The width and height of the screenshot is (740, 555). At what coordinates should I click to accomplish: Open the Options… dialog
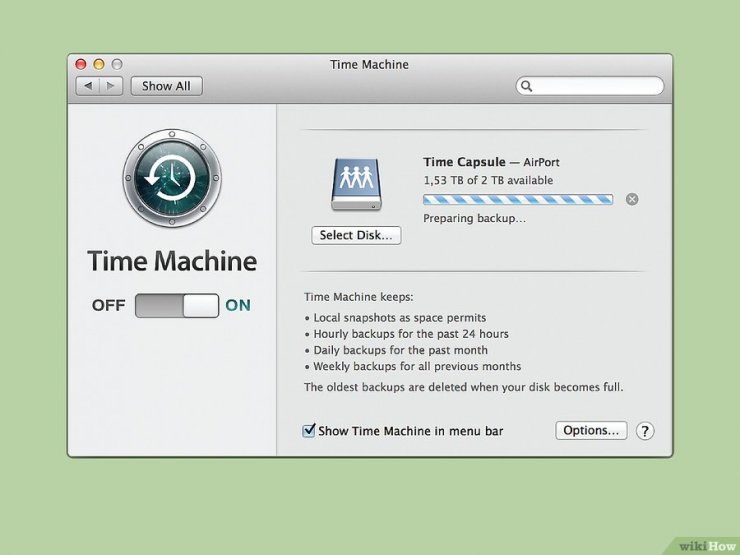pyautogui.click(x=591, y=430)
